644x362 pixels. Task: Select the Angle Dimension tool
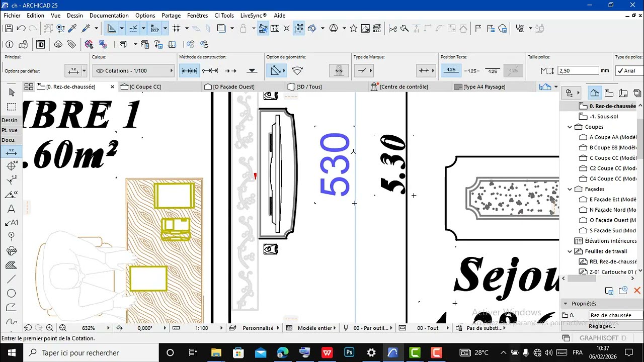coord(12,195)
